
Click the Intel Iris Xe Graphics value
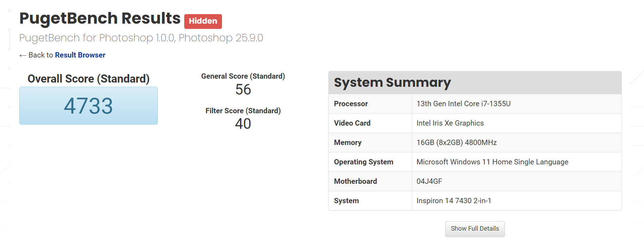click(450, 123)
